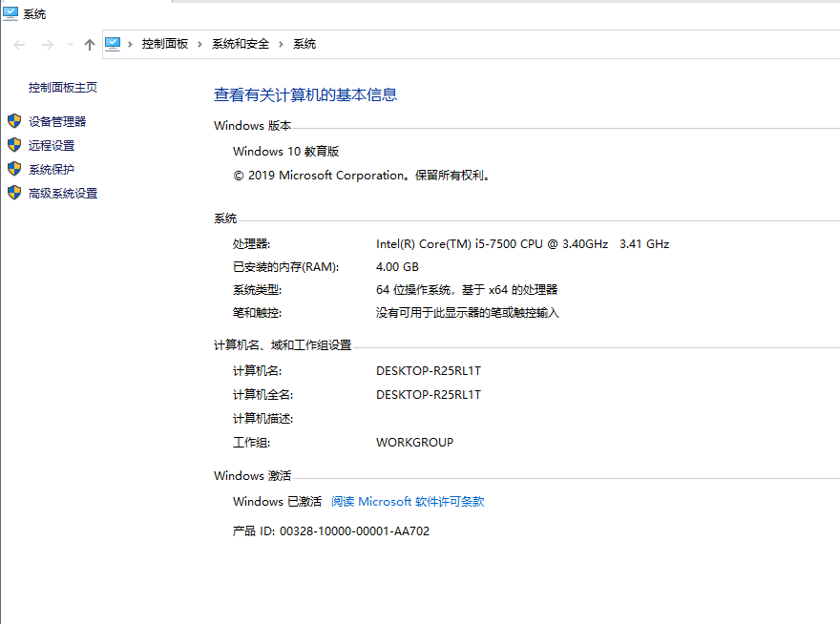This screenshot has height=624, width=840.
Task: Click the '已安装的内存(RAM)' label
Action: [286, 267]
